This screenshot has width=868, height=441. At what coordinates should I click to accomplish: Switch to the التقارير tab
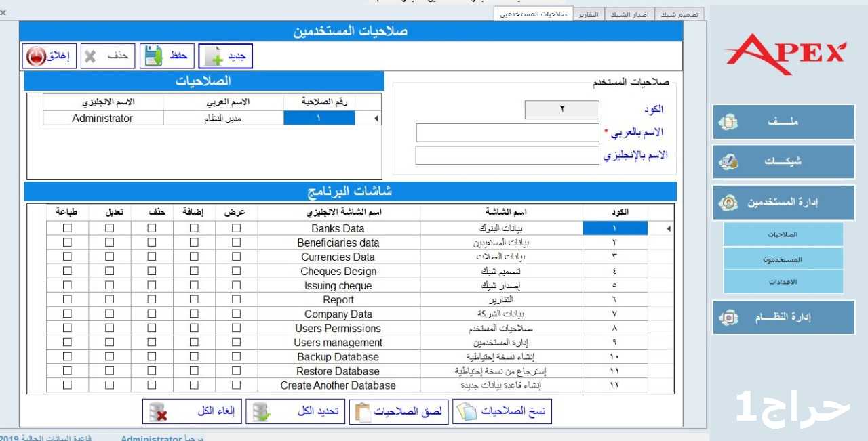(x=589, y=14)
